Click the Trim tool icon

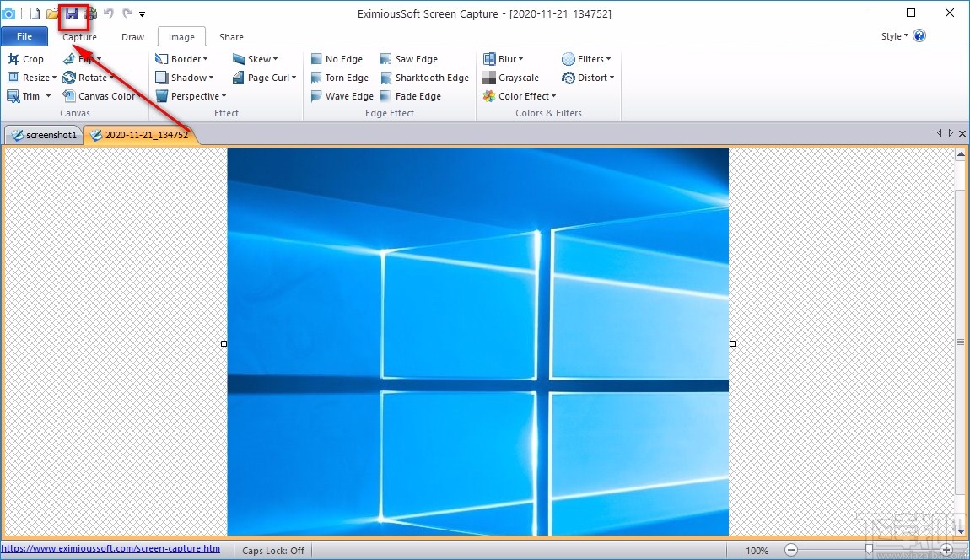13,96
